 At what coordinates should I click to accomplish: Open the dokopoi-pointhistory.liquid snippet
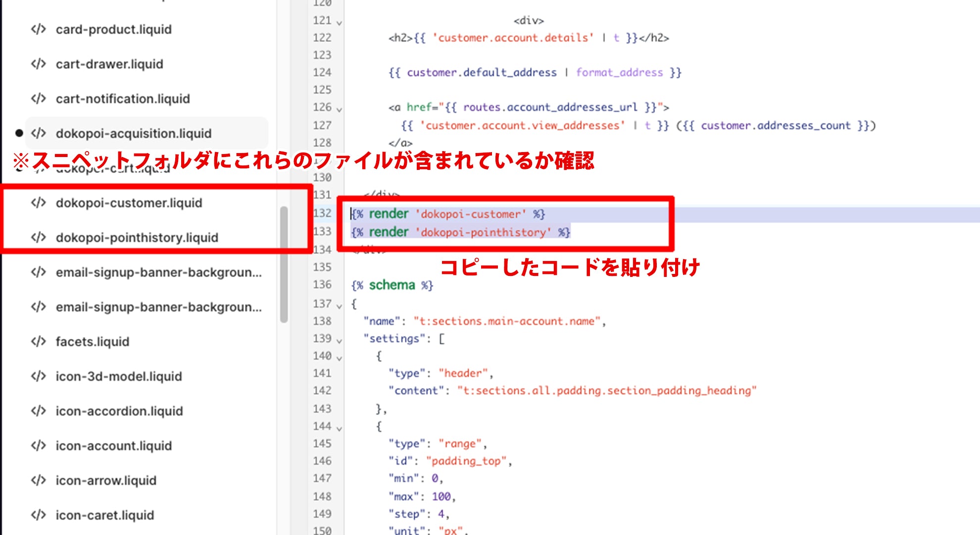(137, 237)
